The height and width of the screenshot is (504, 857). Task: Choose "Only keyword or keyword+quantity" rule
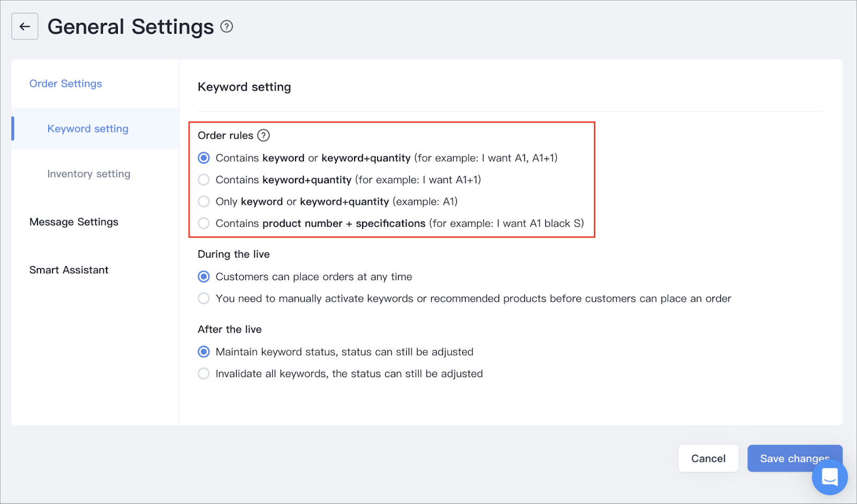coord(204,201)
